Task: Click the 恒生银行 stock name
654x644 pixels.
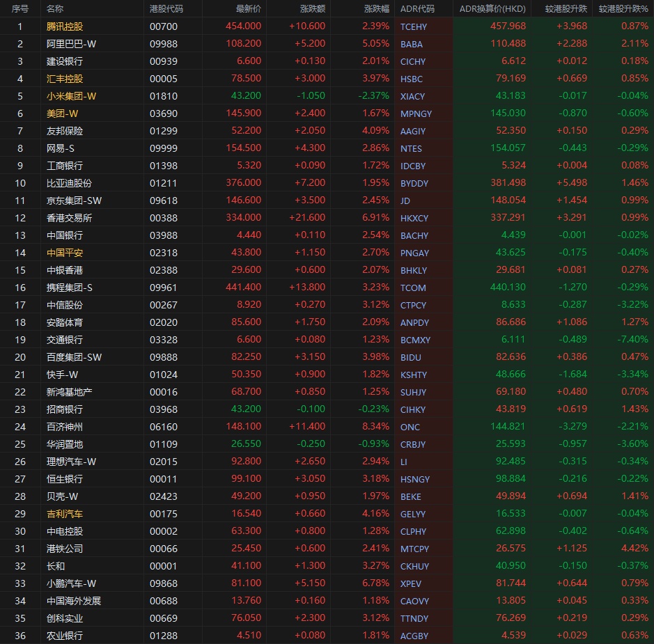Action: click(x=65, y=479)
